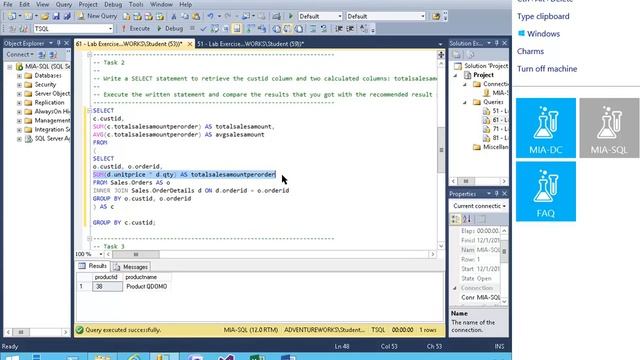This screenshot has height=360, width=640.
Task: Close the 61 - Lab Exercise tab
Action: [x=190, y=44]
